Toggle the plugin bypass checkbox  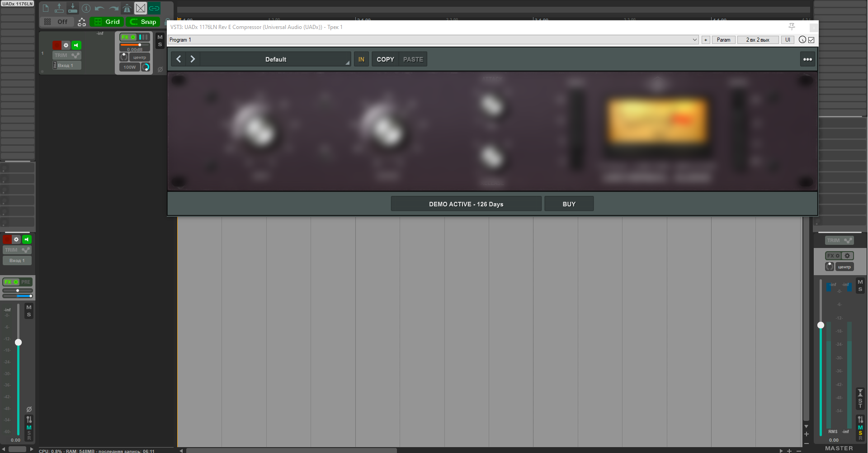[x=811, y=40]
